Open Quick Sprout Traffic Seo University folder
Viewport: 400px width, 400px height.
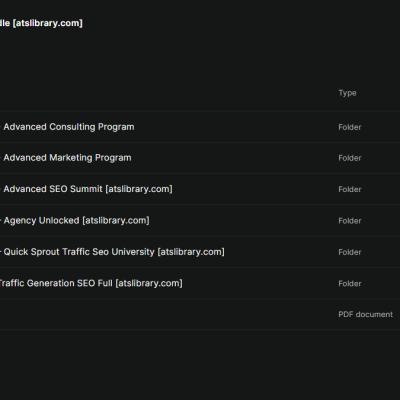tap(114, 252)
